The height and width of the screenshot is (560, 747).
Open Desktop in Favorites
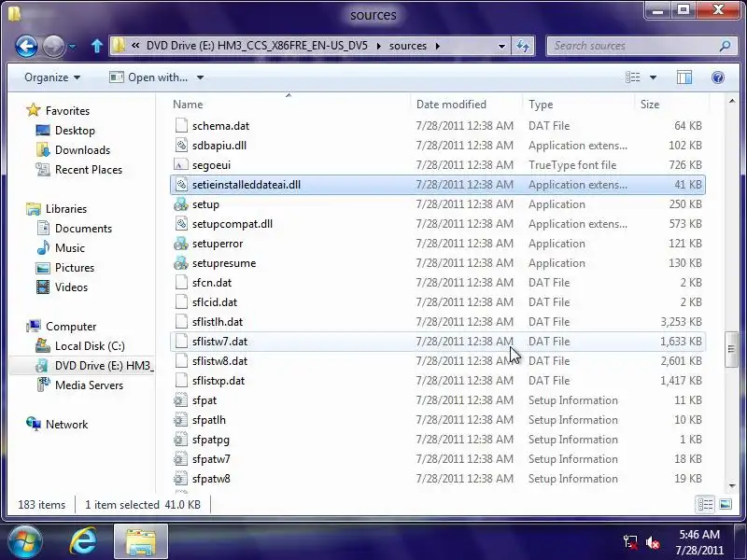tap(75, 131)
